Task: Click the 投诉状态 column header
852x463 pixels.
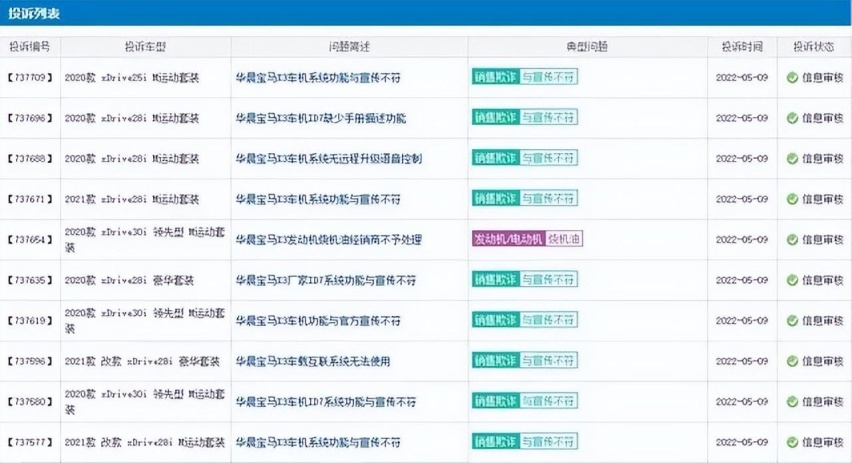Action: tap(814, 47)
